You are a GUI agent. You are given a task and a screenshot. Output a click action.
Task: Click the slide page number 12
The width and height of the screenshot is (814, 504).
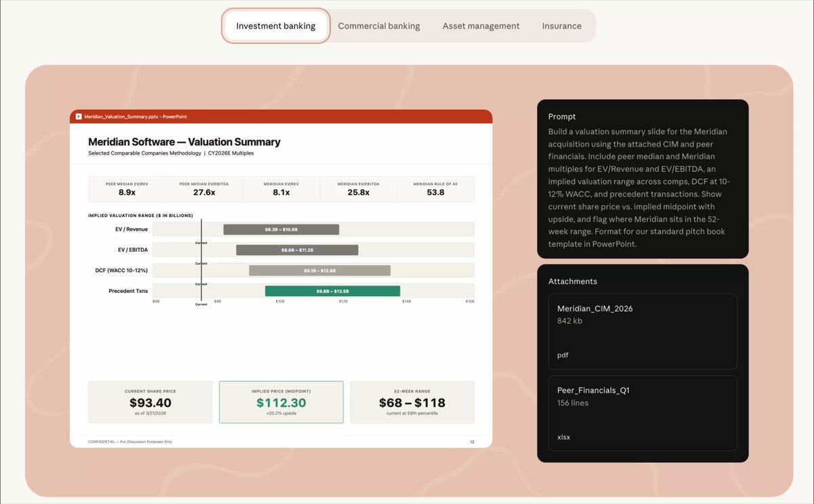click(x=472, y=442)
